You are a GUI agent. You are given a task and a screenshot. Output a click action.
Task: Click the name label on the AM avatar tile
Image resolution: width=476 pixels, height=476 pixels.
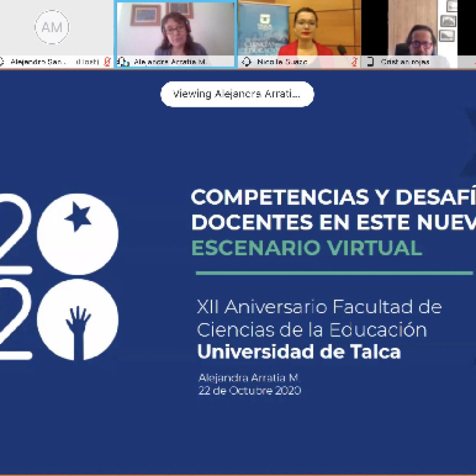[x=55, y=62]
